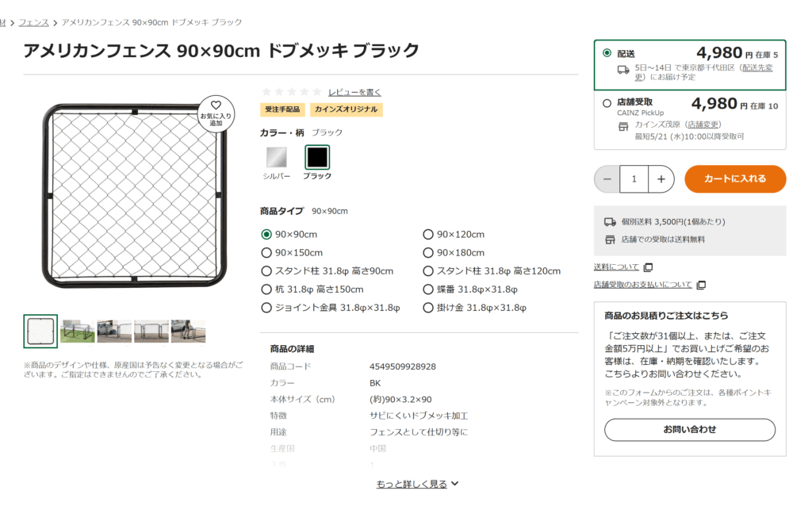Open the external link icon beside 送料について
812x506 pixels.
[x=648, y=267]
